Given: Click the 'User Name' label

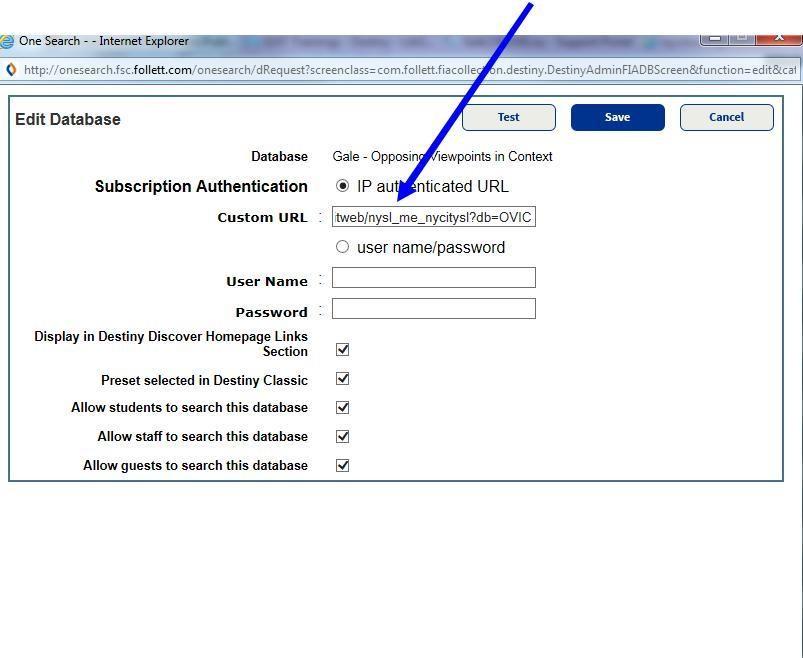Looking at the screenshot, I should coord(267,282).
